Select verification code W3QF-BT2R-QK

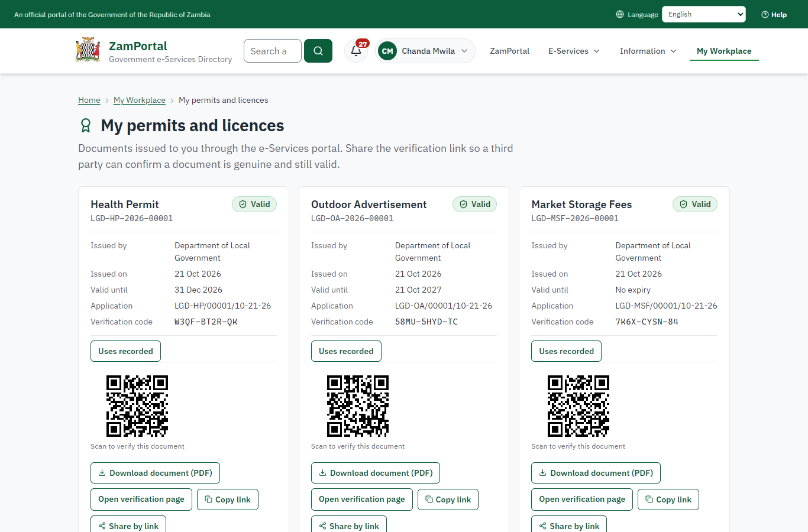click(x=206, y=322)
